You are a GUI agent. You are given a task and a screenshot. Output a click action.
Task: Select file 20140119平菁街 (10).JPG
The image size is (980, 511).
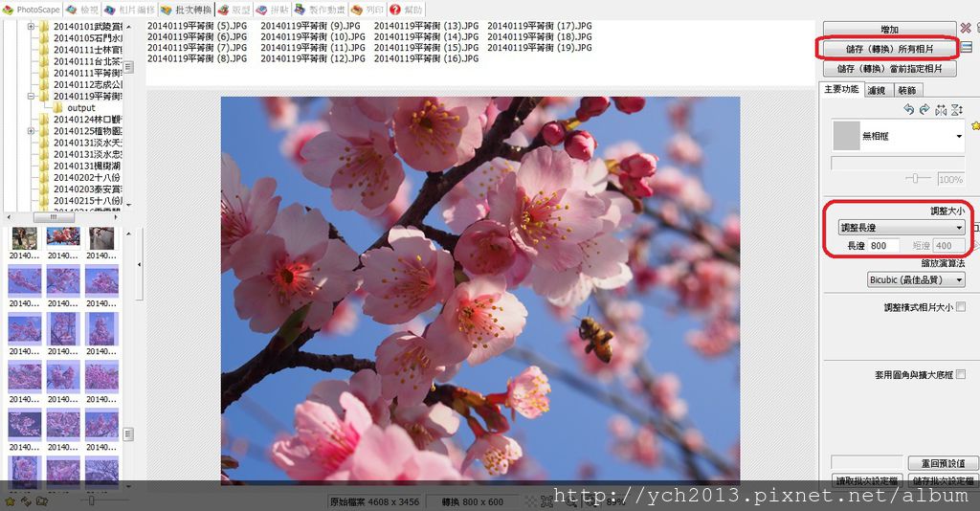click(313, 37)
